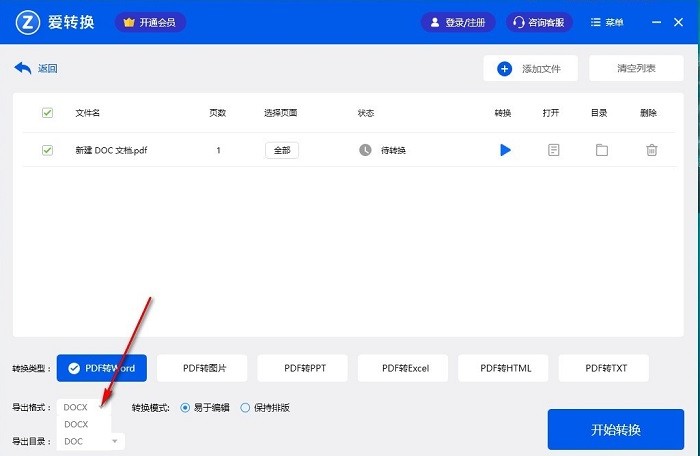This screenshot has width=700, height=456.
Task: Uncheck the 新建 DOC 文档.pdf checkbox
Action: click(x=47, y=150)
